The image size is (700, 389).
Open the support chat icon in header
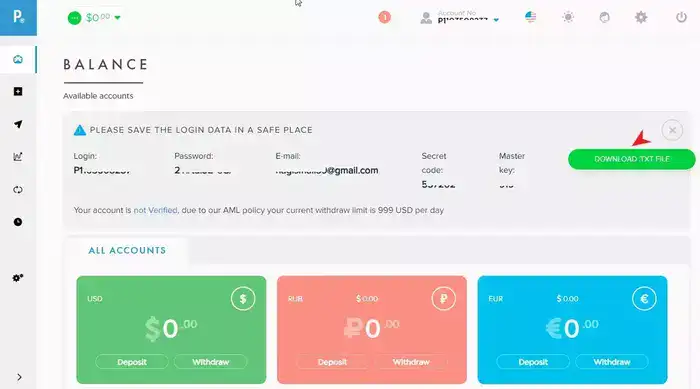pyautogui.click(x=604, y=17)
